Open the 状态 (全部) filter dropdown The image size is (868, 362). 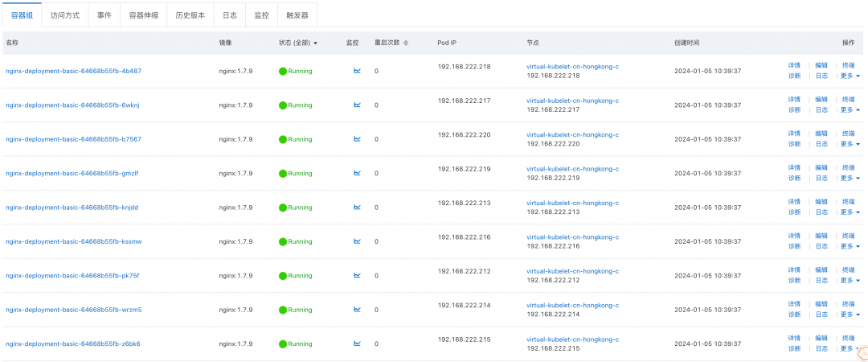tap(298, 43)
